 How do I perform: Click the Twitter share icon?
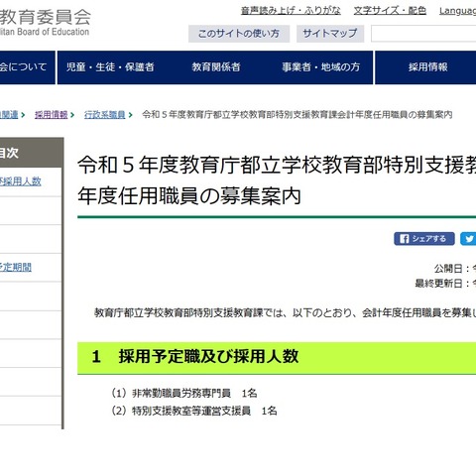coord(468,239)
